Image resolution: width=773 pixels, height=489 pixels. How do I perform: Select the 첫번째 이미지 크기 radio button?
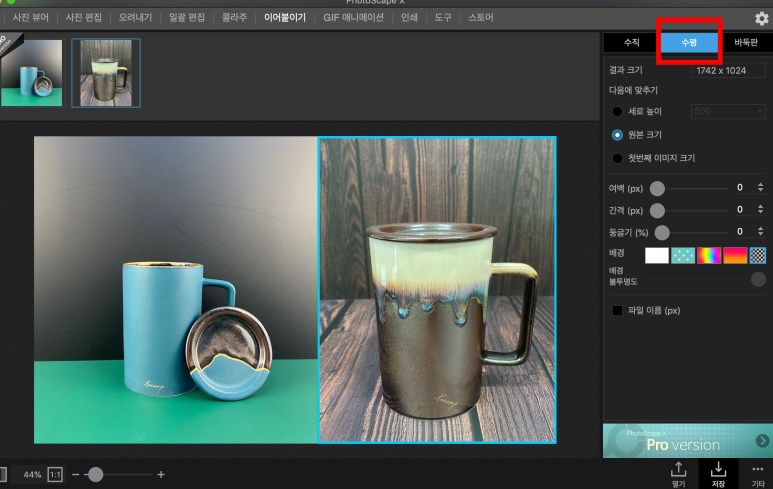617,158
